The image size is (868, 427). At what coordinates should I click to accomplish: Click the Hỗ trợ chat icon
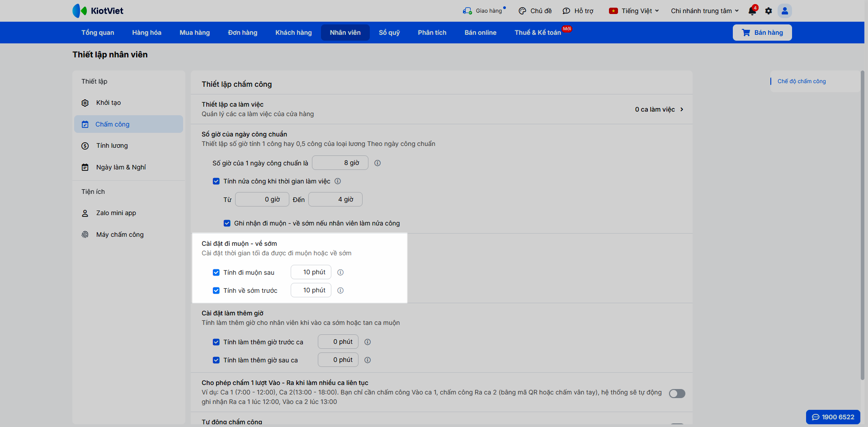coord(566,11)
